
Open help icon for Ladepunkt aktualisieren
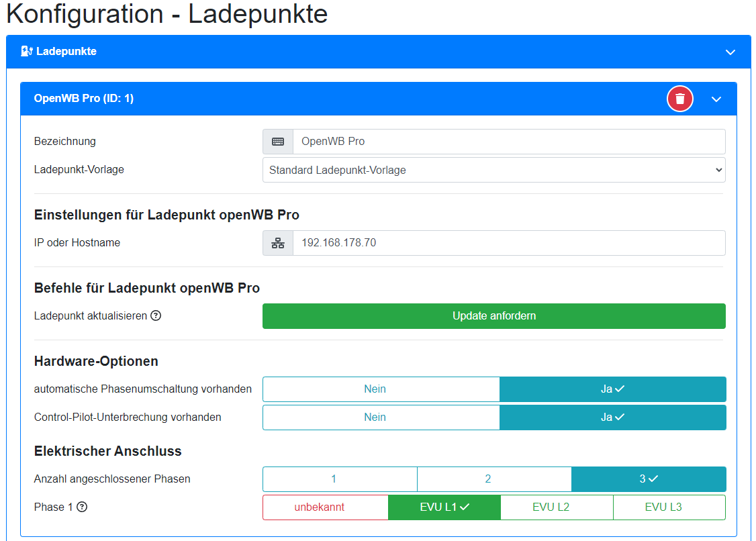(x=156, y=315)
